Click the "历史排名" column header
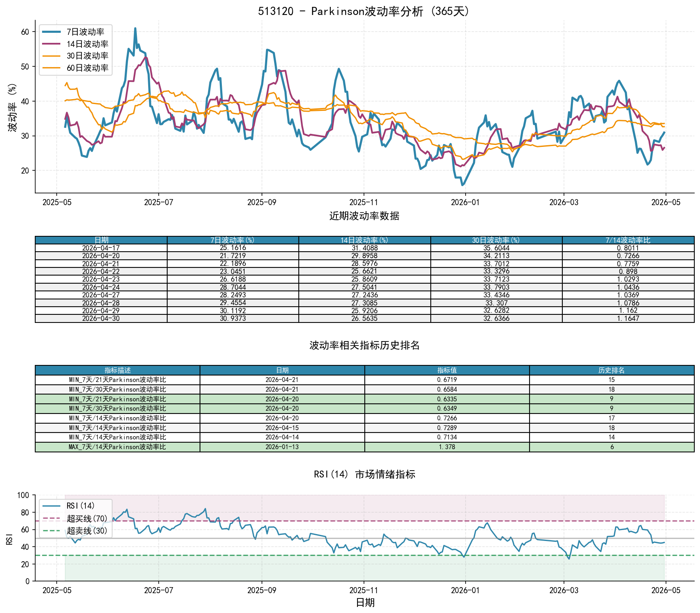 (x=612, y=370)
